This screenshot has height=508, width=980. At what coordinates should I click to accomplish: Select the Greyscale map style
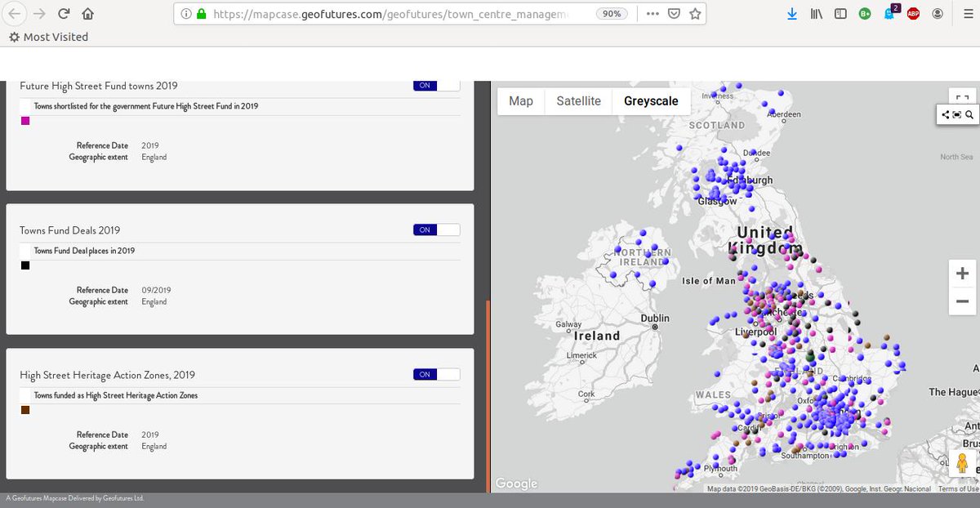651,101
